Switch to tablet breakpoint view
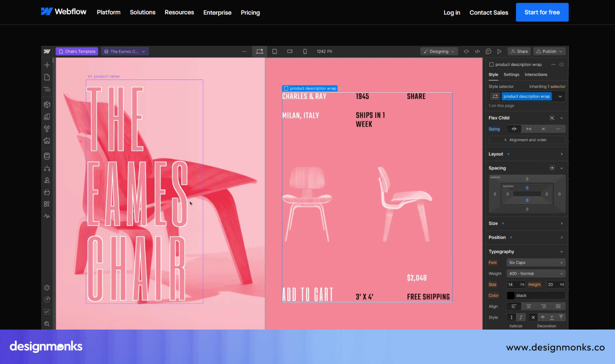Viewport: 615px width, 364px height. tap(275, 51)
